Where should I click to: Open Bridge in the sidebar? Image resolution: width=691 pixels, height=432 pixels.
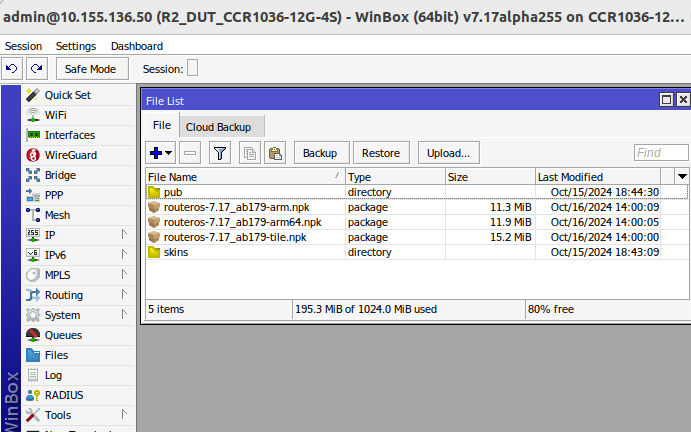tap(60, 175)
